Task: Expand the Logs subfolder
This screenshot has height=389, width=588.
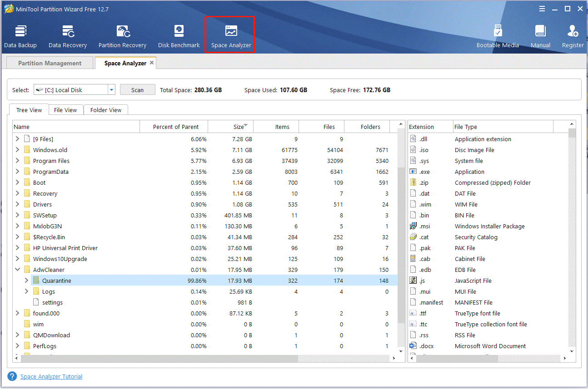Action: 26,291
